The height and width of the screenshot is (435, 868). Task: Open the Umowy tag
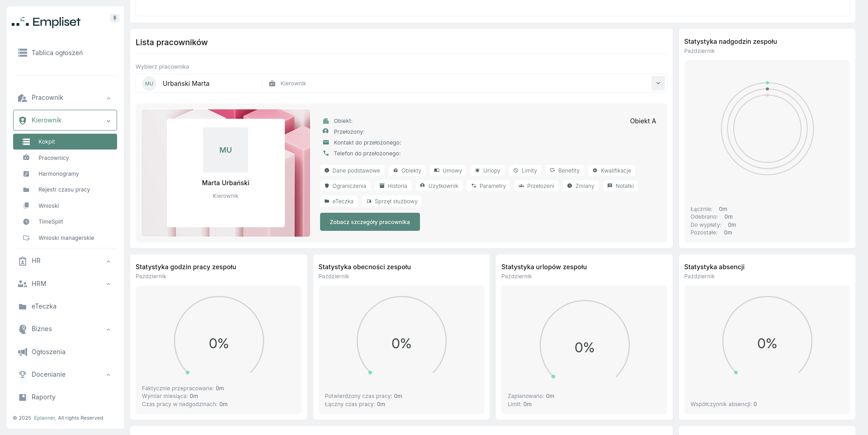(x=448, y=171)
